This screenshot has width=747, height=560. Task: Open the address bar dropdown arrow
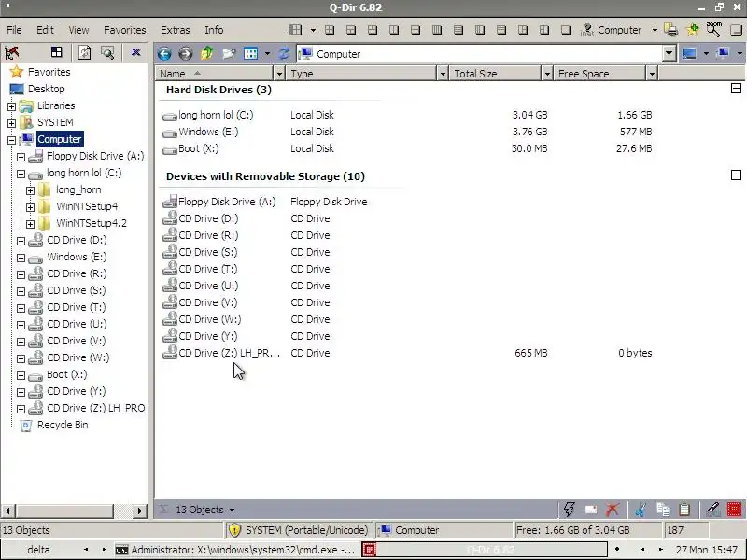669,53
